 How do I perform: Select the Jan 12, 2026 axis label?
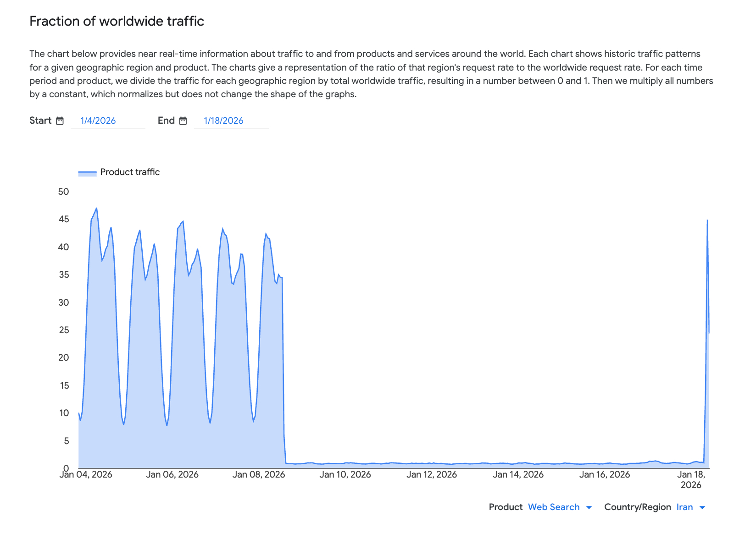point(432,474)
